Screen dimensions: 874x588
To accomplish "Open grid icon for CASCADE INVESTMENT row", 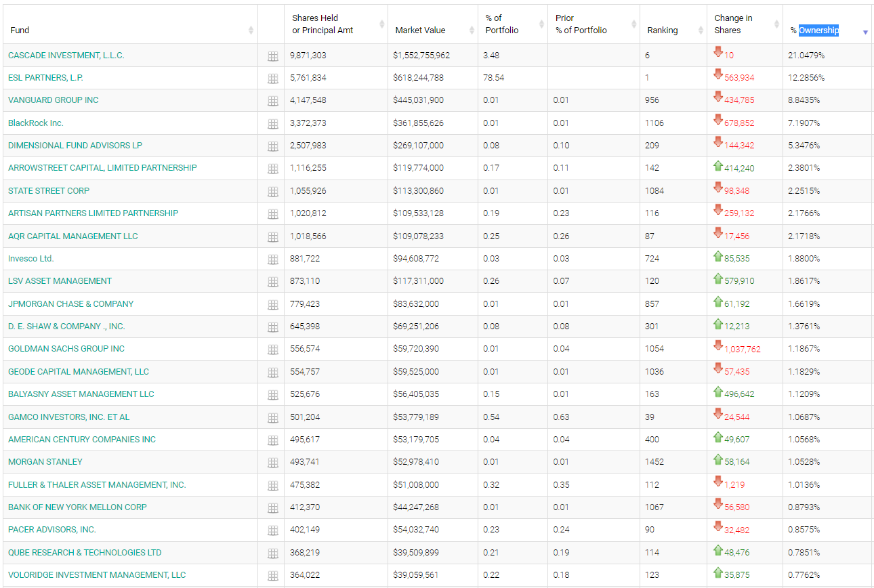I will click(x=273, y=56).
